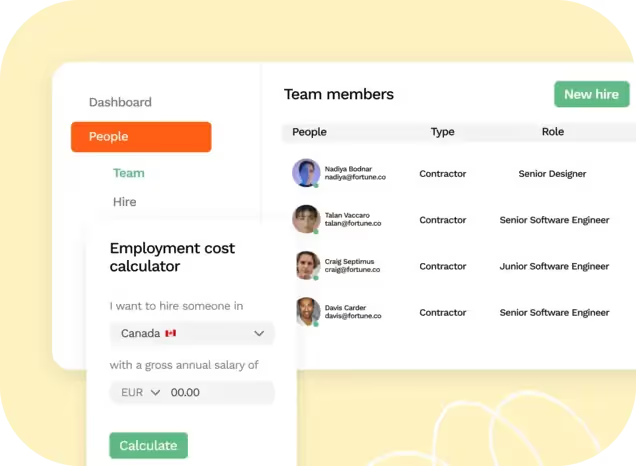
Task: Select davis@fortune.co email
Action: [x=353, y=316]
